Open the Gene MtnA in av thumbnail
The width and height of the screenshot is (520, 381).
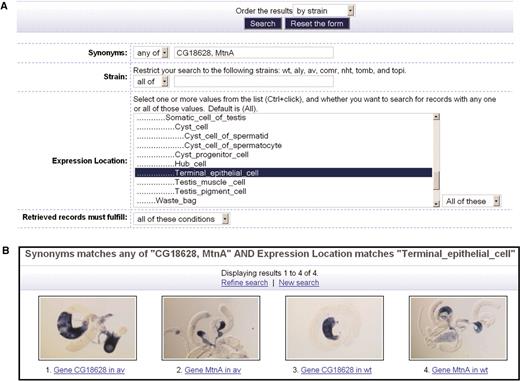[211, 328]
